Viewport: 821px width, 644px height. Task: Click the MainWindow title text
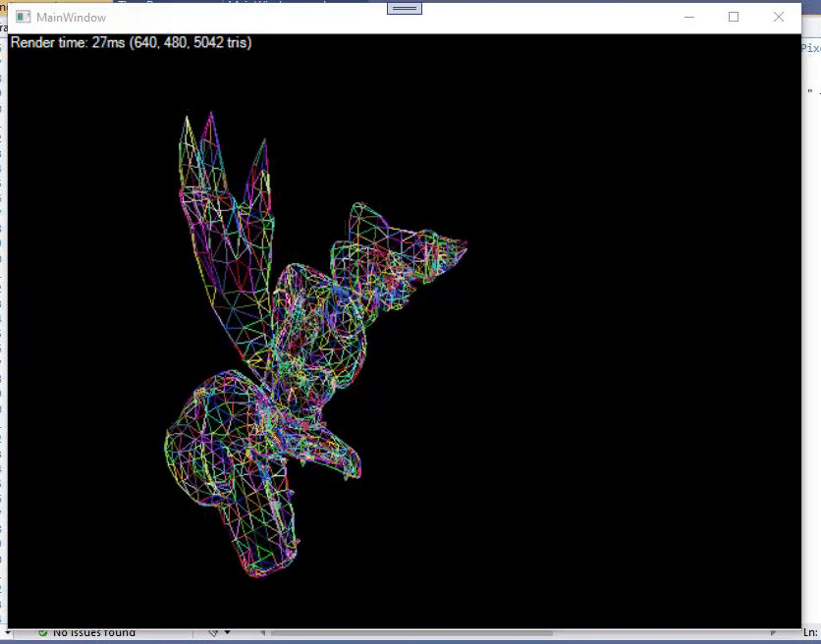pos(72,18)
